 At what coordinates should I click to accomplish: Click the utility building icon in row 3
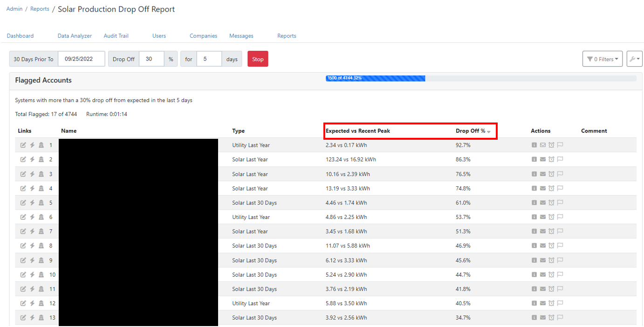click(41, 174)
